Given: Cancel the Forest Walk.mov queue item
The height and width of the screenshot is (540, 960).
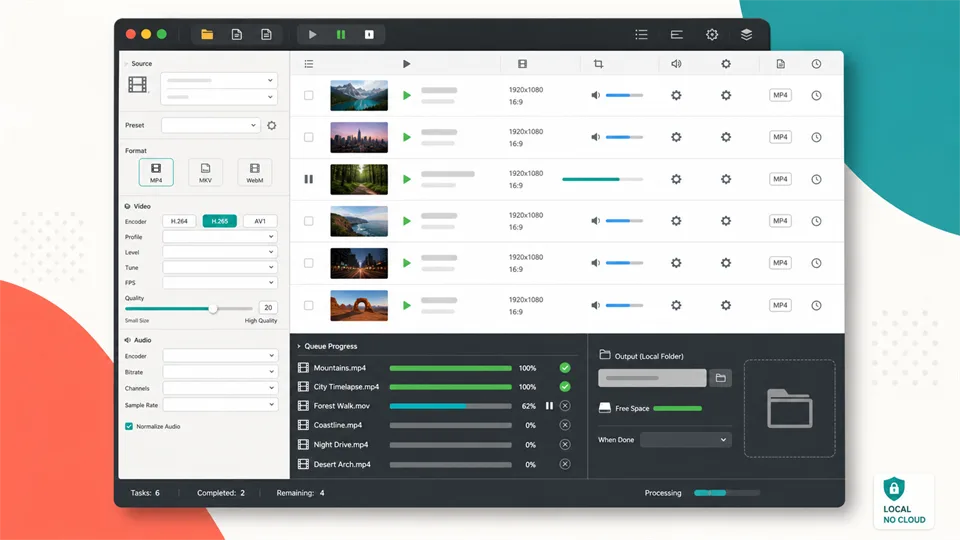Looking at the screenshot, I should 565,405.
